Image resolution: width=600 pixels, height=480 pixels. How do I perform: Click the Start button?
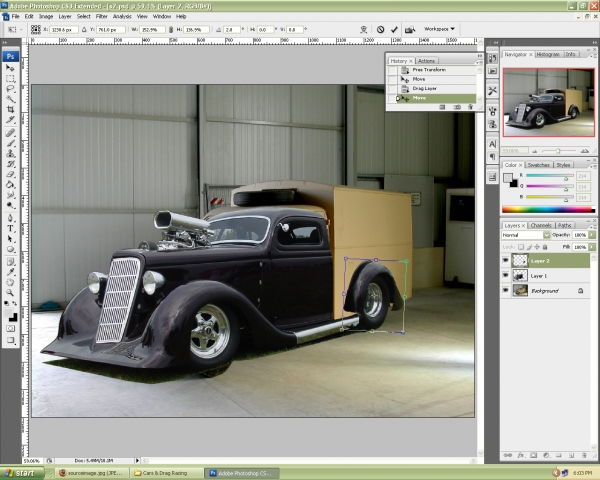[x=21, y=473]
